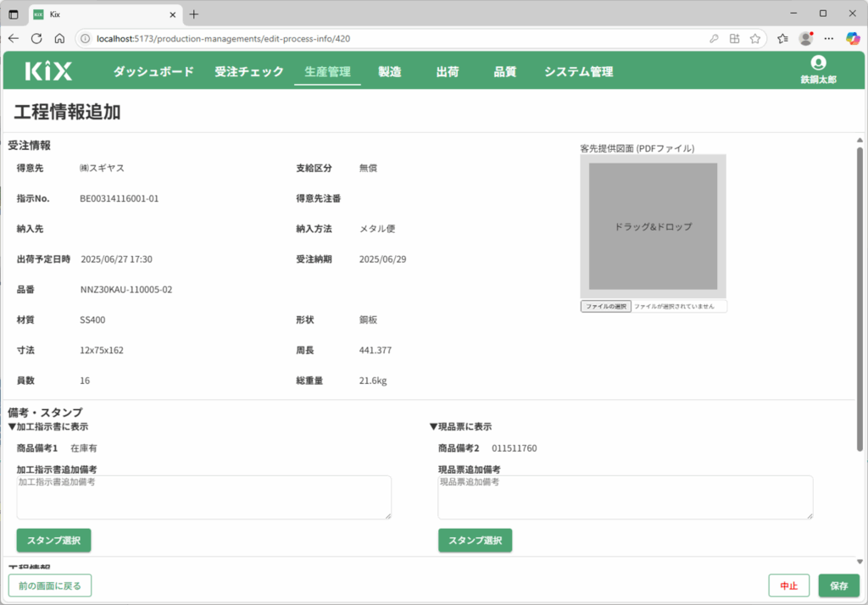Click the page vertical scrollbar thumb
Screen dimensions: 868x605
(860, 299)
